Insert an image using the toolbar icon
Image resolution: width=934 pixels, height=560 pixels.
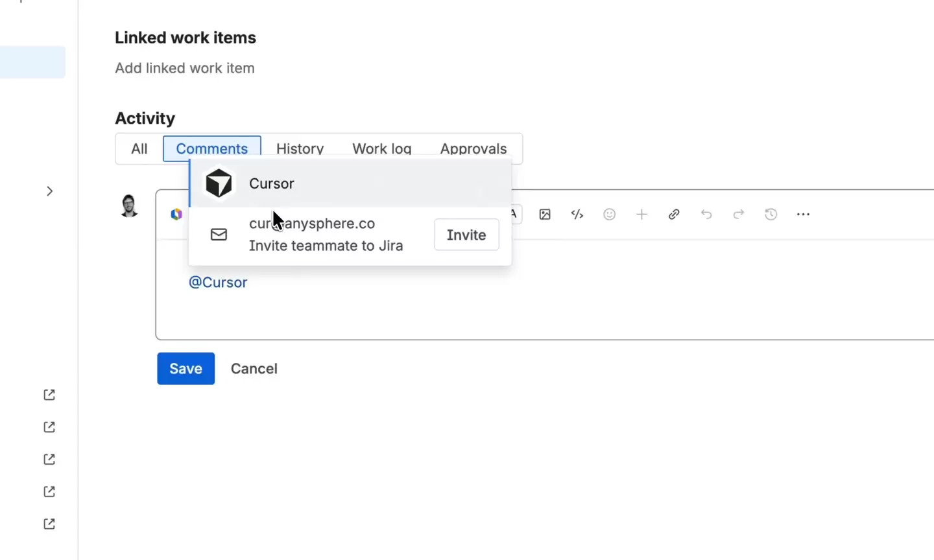click(x=545, y=215)
